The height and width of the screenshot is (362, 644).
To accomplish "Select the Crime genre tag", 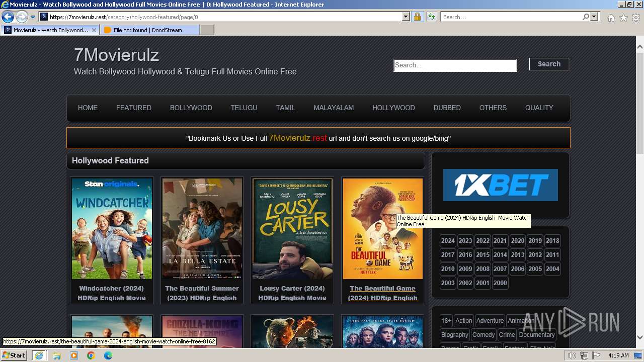I will click(x=507, y=335).
